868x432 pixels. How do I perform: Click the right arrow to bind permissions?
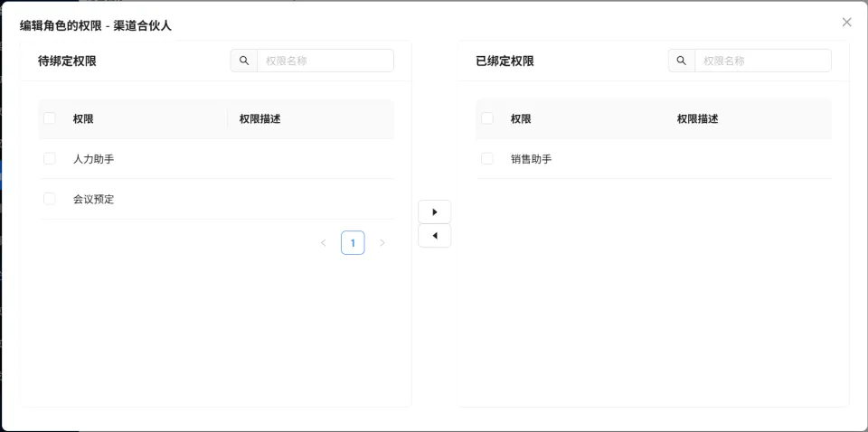pyautogui.click(x=434, y=211)
